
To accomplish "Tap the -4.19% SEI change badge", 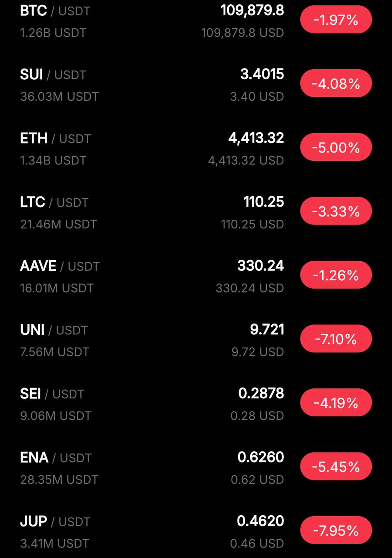I will 336,403.
